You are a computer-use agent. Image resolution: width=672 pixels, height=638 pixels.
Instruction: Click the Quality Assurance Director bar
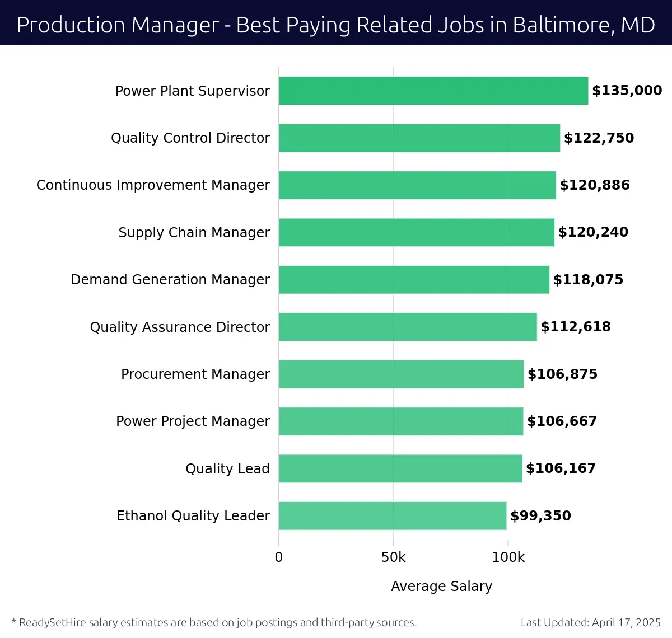408,327
